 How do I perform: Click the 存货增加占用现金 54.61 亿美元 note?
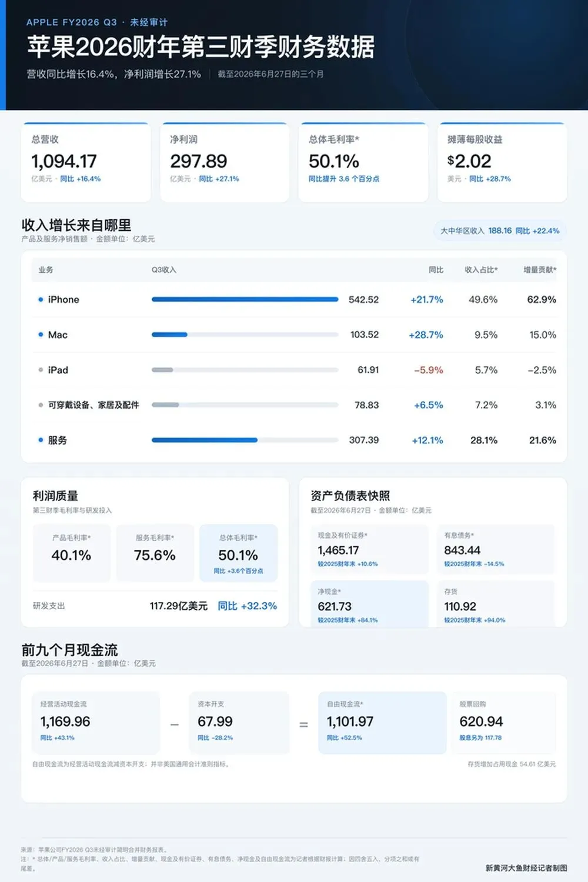tap(512, 764)
